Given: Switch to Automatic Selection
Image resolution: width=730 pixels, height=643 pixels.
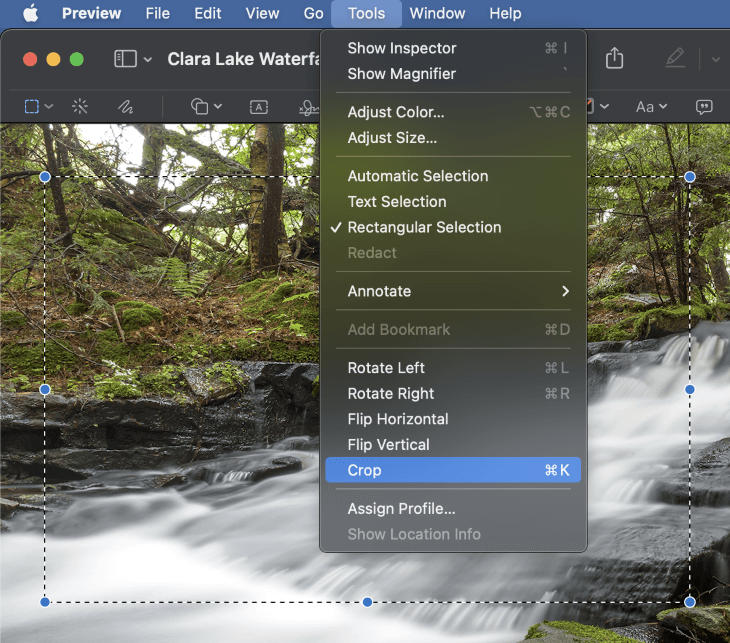Looking at the screenshot, I should (x=453, y=176).
